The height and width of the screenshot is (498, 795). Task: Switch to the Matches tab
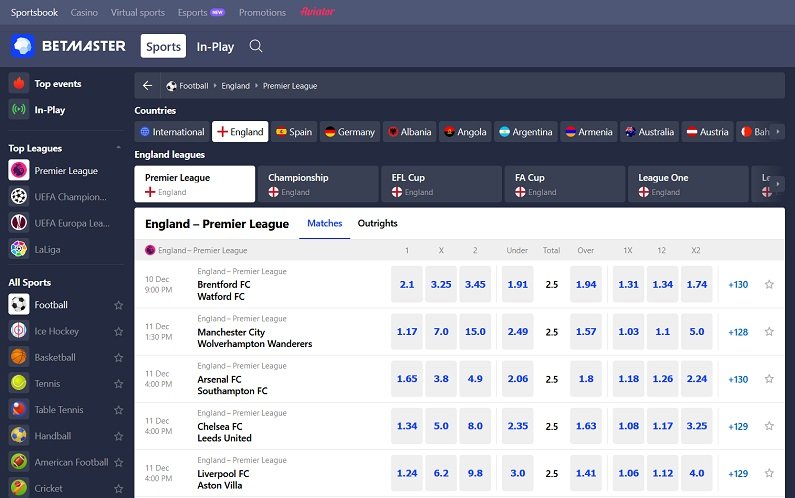[324, 223]
